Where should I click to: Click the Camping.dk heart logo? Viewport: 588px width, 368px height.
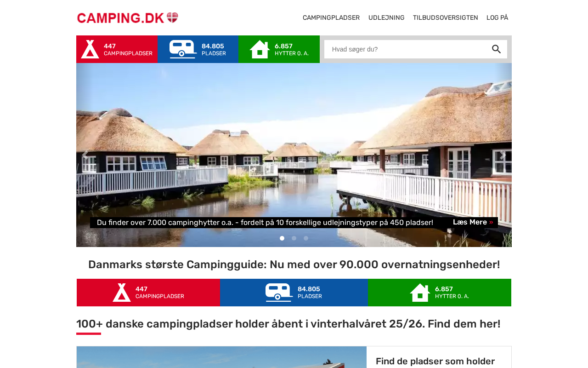[x=128, y=18]
